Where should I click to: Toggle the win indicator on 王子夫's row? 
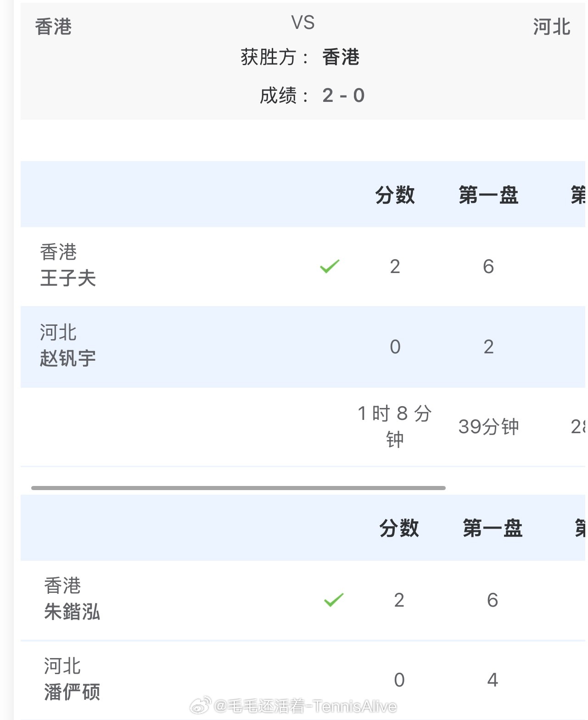click(330, 266)
